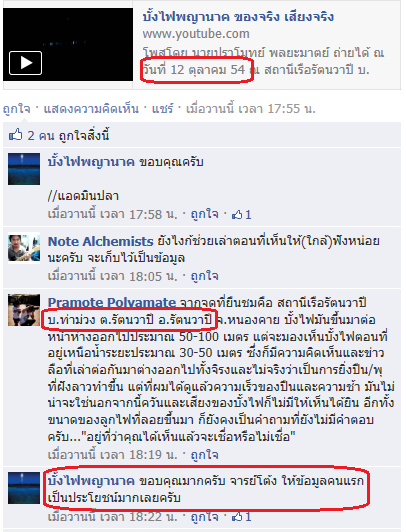
Task: Like the ขอบคุณครับ comment from 17:58
Action: point(204,214)
